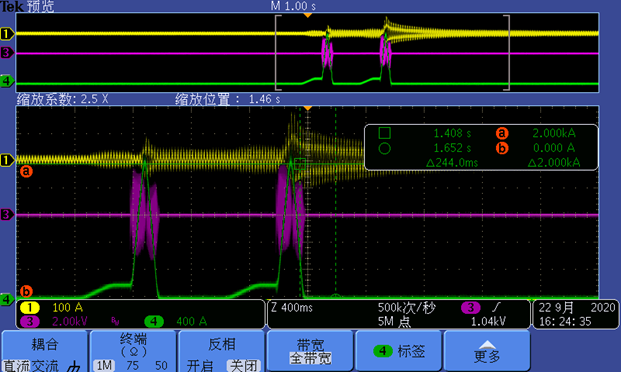Viewport: 621px width, 372px height.
Task: Turn invert off with 关闭
Action: click(x=244, y=366)
